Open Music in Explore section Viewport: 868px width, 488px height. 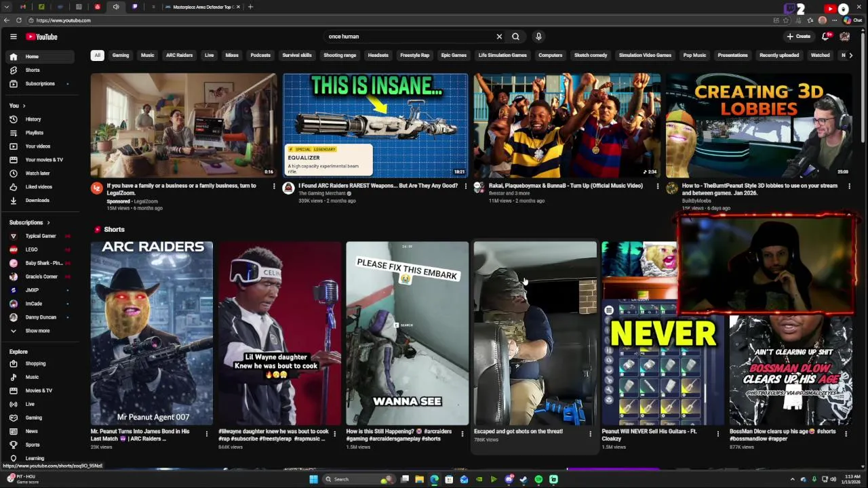(41, 377)
